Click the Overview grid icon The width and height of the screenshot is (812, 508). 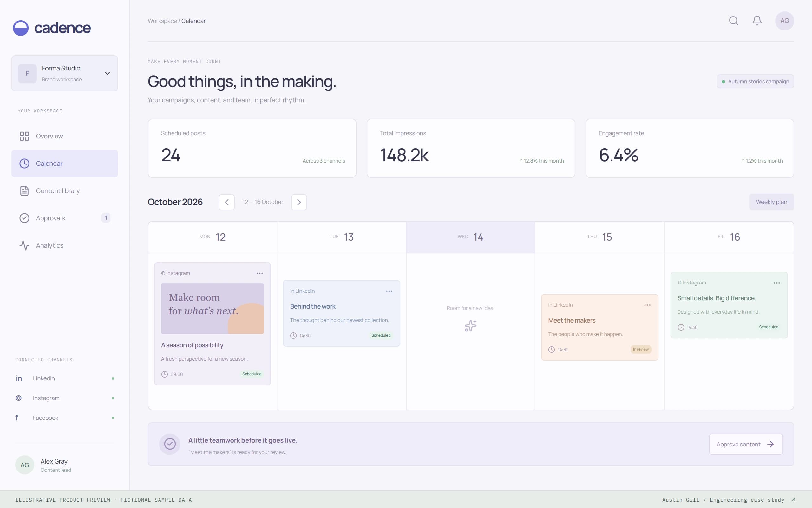click(x=24, y=136)
